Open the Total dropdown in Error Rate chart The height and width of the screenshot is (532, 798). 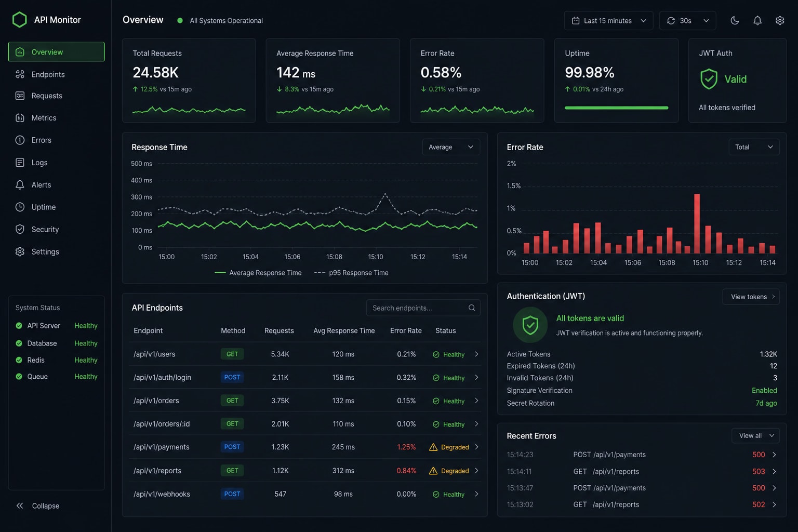tap(754, 147)
